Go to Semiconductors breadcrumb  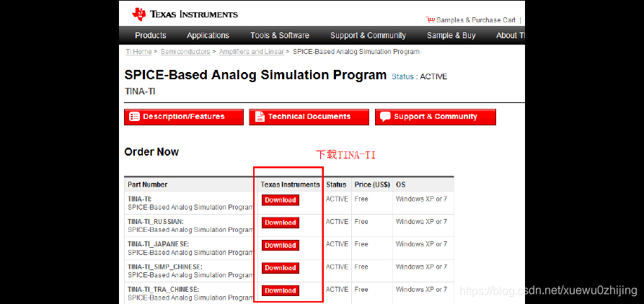pos(185,52)
